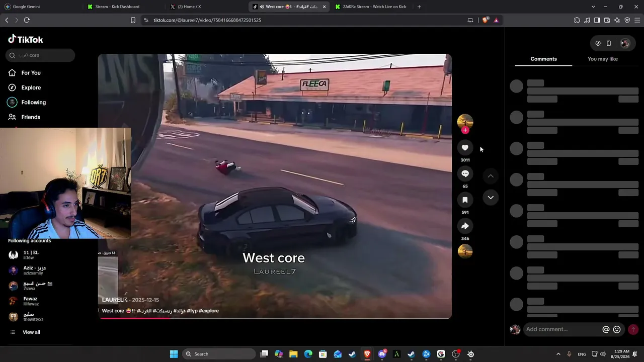Open the TikTok coins icon in header
Image resolution: width=644 pixels, height=362 pixels.
(598, 43)
